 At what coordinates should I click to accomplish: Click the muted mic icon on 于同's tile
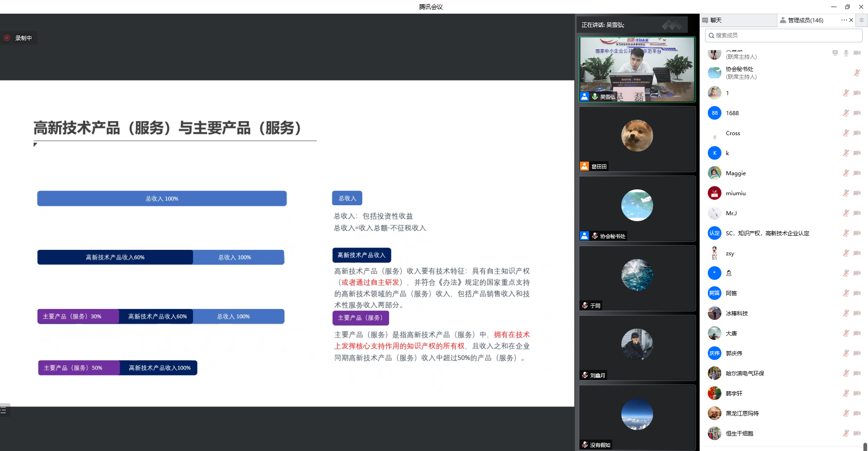click(x=585, y=305)
